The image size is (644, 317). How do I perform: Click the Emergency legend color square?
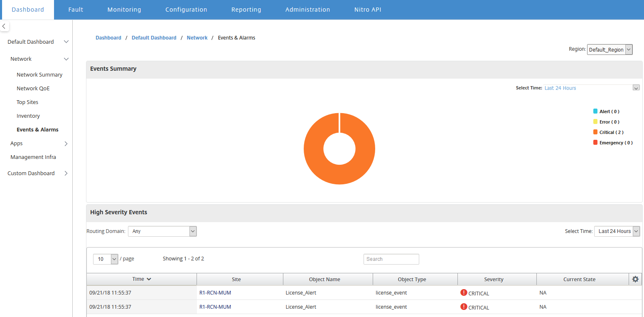click(595, 143)
